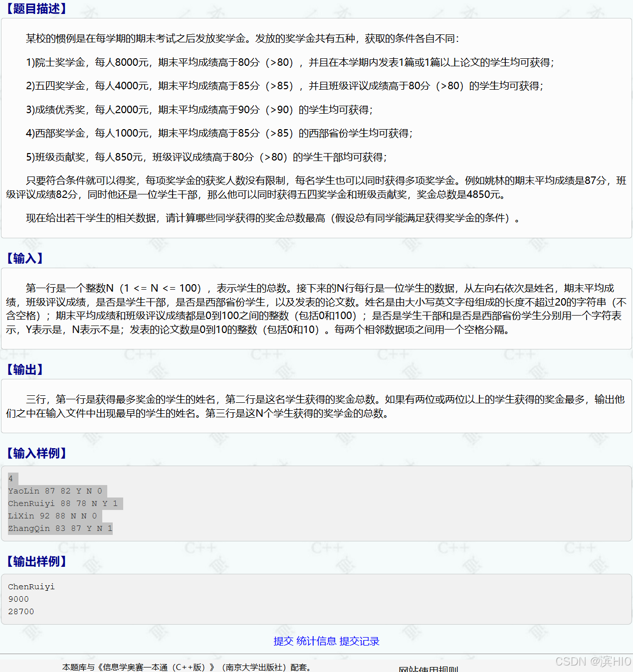Screen dimensions: 633x672
Task: Click the line starting "3)成绩优秀奖"
Action: [x=199, y=110]
